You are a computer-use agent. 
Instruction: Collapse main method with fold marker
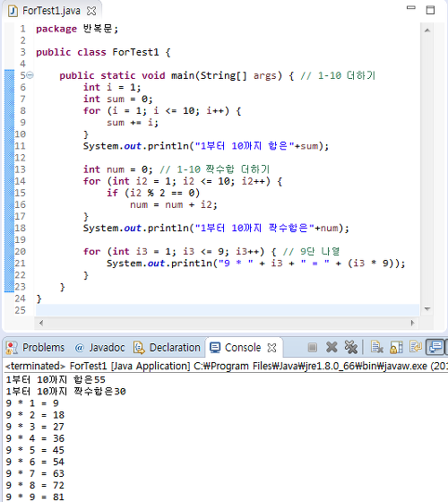tap(30, 75)
